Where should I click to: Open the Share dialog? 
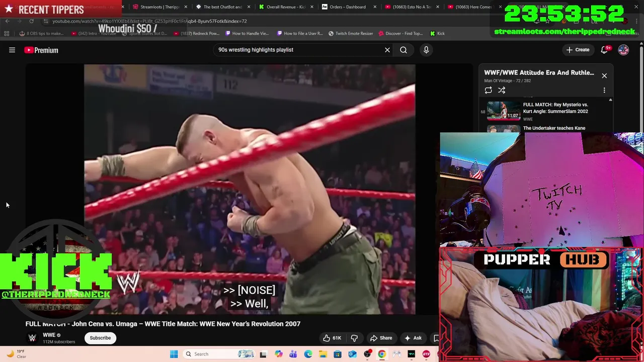(381, 338)
